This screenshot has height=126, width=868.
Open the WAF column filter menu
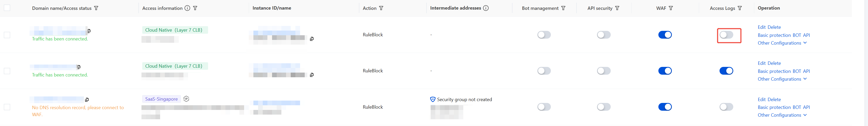click(x=671, y=8)
